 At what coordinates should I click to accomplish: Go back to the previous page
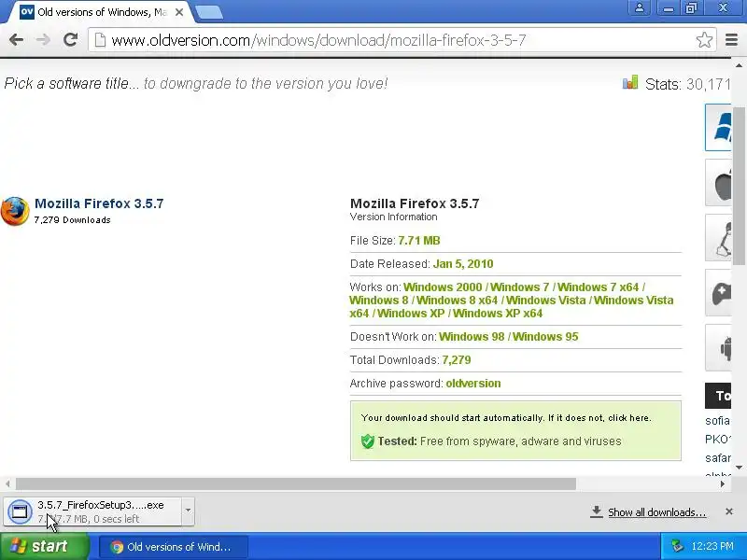click(x=16, y=39)
